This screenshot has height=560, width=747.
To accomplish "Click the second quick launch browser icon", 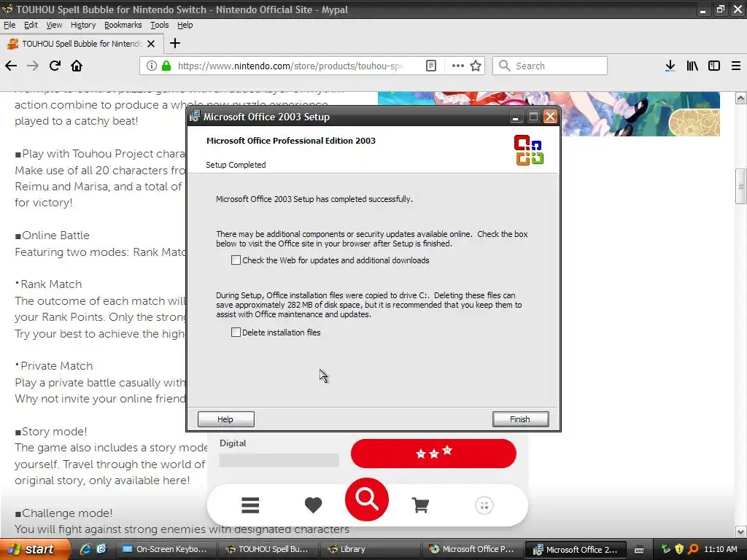I will [x=101, y=549].
